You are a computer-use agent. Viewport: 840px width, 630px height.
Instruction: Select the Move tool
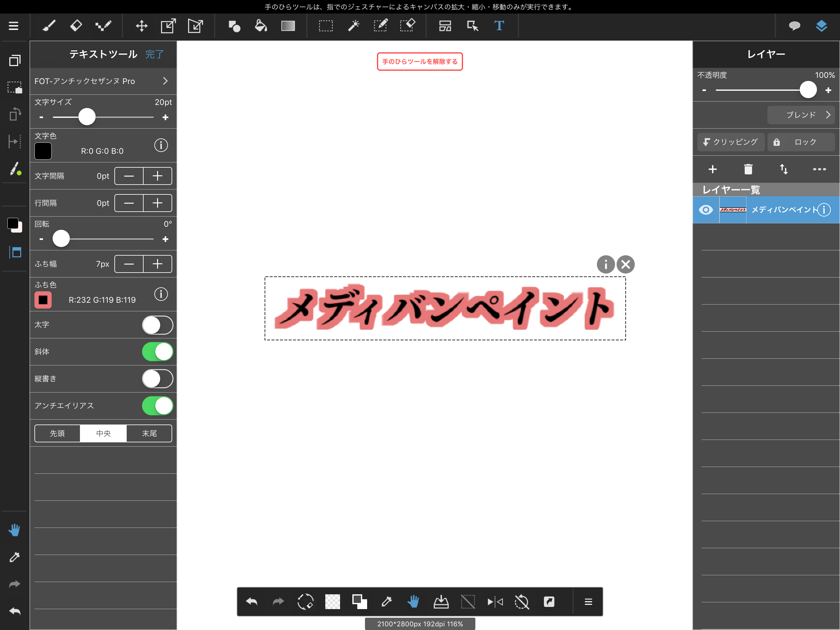(x=142, y=26)
